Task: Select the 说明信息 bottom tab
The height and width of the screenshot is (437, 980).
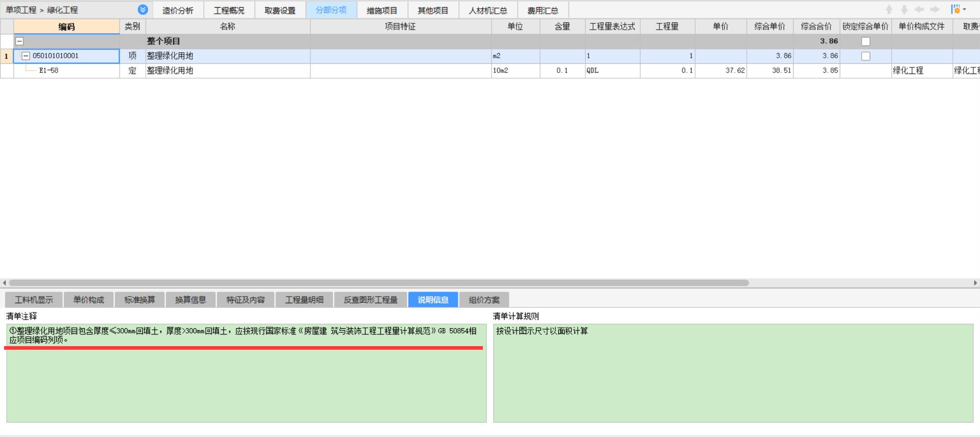Action: (433, 300)
